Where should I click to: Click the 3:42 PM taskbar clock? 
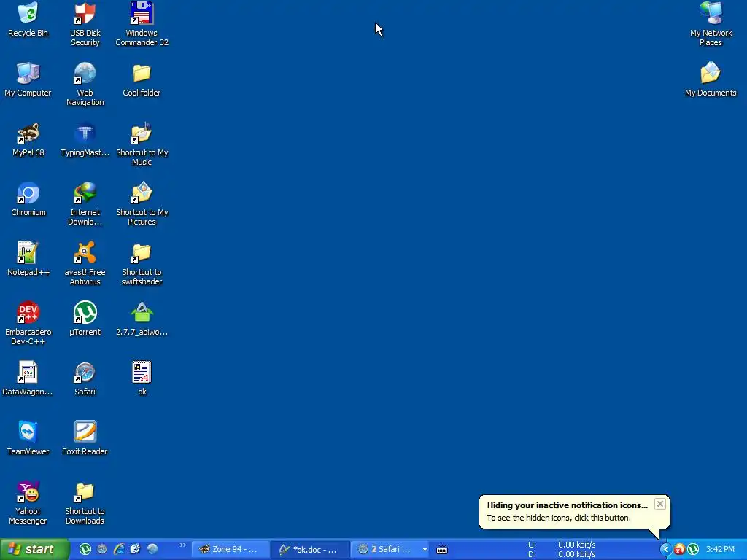pyautogui.click(x=720, y=550)
